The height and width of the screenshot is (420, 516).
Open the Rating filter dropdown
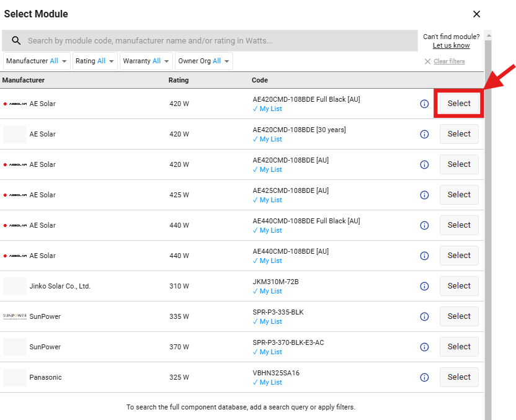coord(95,61)
